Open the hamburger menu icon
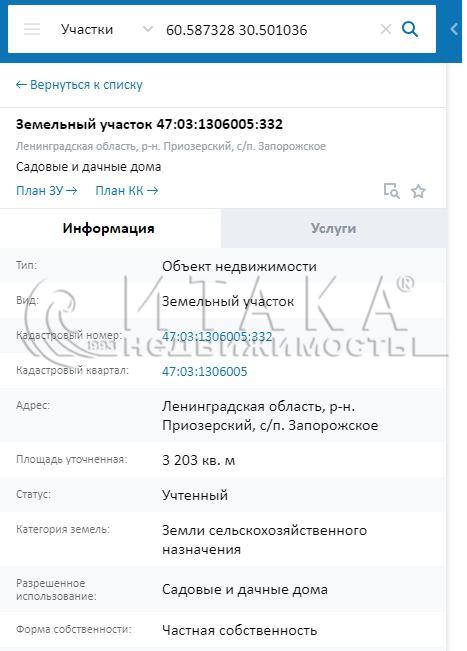This screenshot has width=467, height=651. point(32,29)
